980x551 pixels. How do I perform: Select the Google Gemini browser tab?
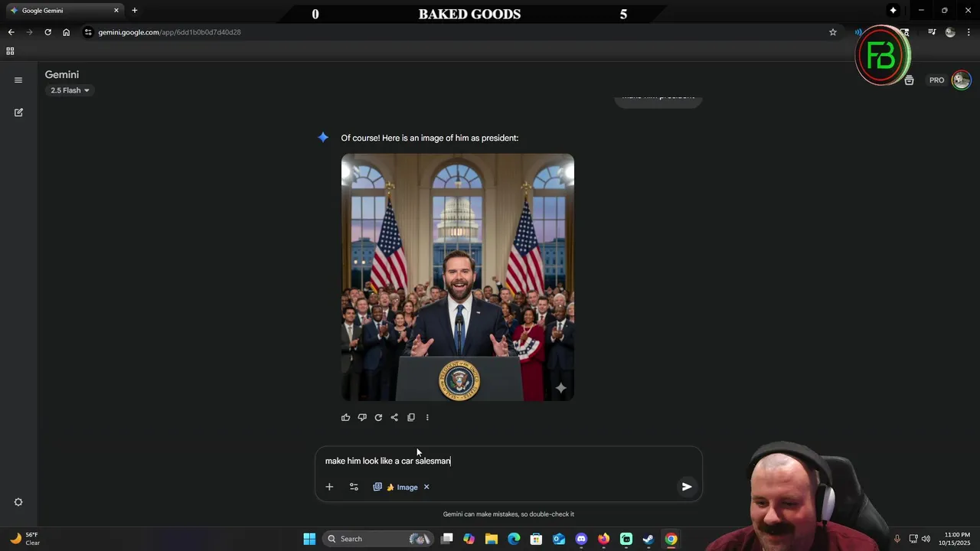click(64, 11)
